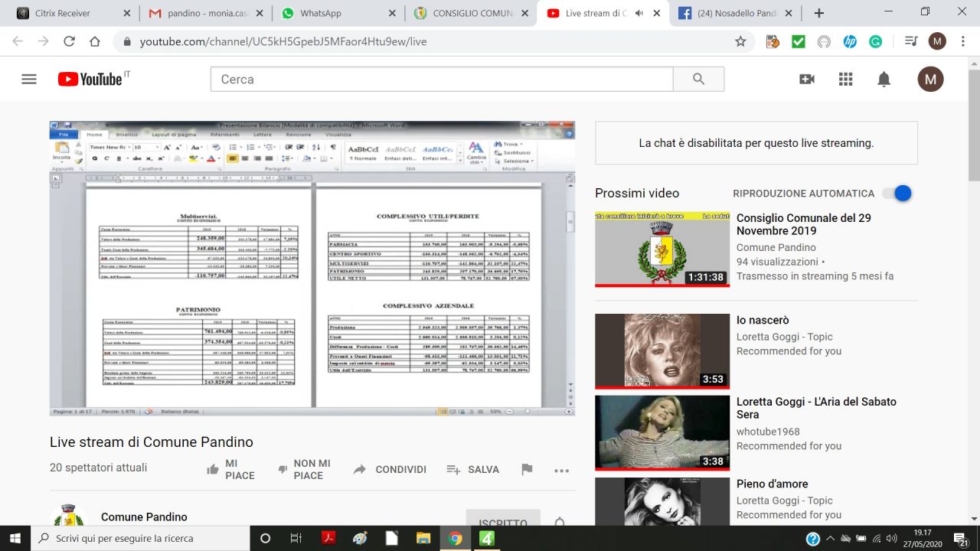Image resolution: width=980 pixels, height=551 pixels.
Task: Open the Pieno d'amore video thumbnail
Action: [x=662, y=501]
